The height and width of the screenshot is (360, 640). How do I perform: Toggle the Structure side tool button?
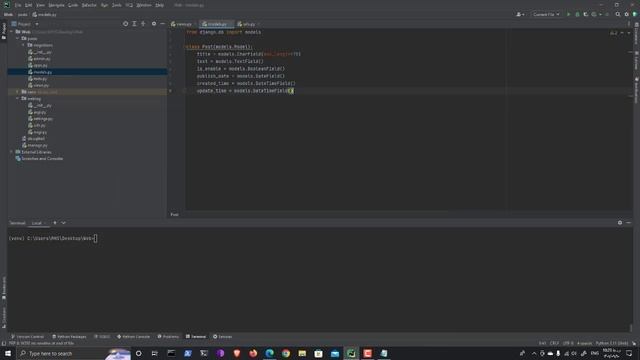point(4,317)
